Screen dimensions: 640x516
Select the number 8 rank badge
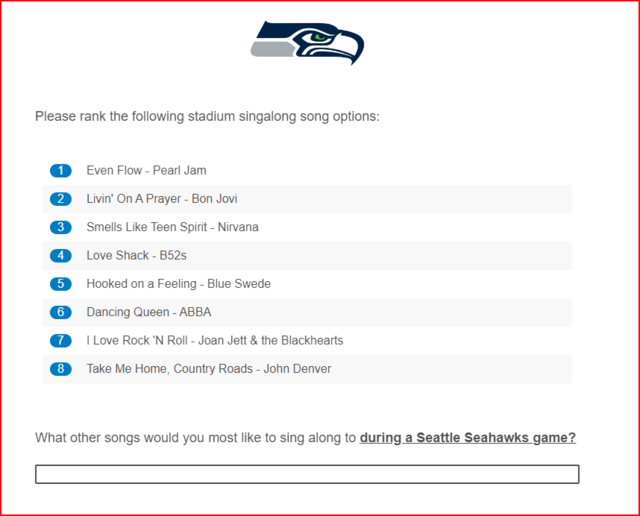click(x=61, y=369)
